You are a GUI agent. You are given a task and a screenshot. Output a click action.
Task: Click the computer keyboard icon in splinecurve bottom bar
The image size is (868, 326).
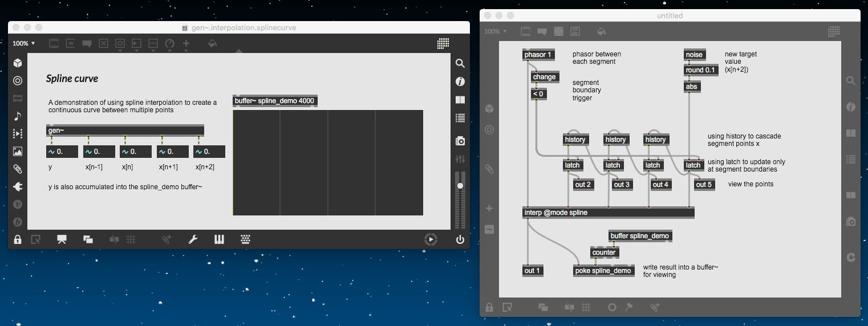point(246,239)
